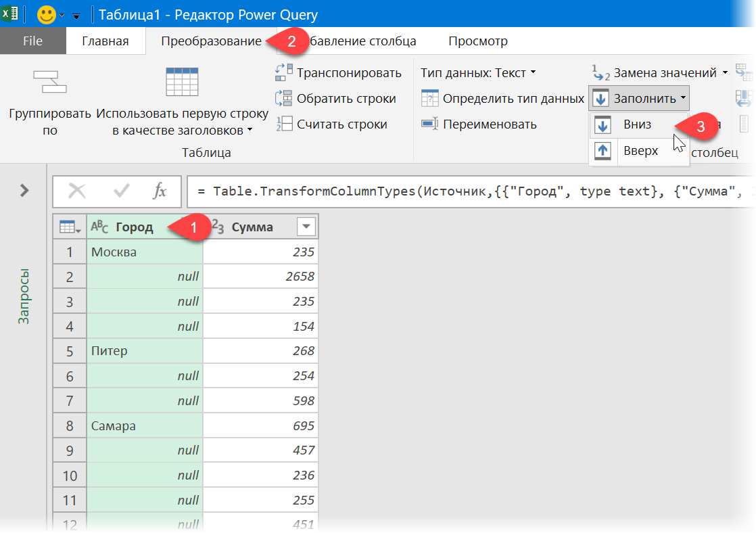Select the Москва cell
The width and height of the screenshot is (756, 533).
point(145,252)
